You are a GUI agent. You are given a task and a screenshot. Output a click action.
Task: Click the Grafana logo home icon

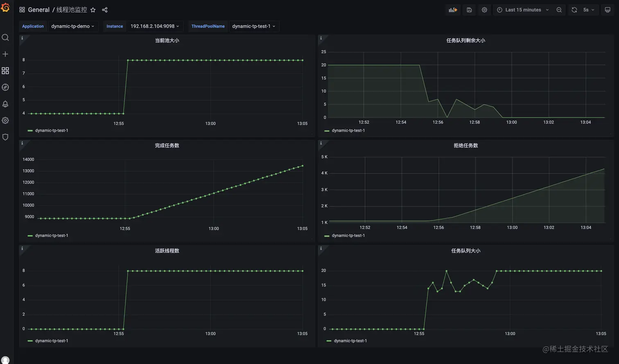tap(5, 7)
